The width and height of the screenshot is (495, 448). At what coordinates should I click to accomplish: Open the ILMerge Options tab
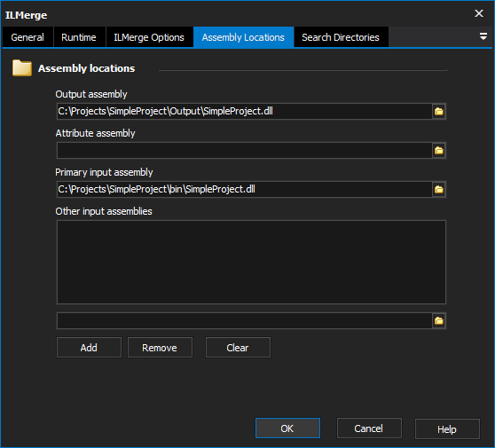pyautogui.click(x=149, y=37)
